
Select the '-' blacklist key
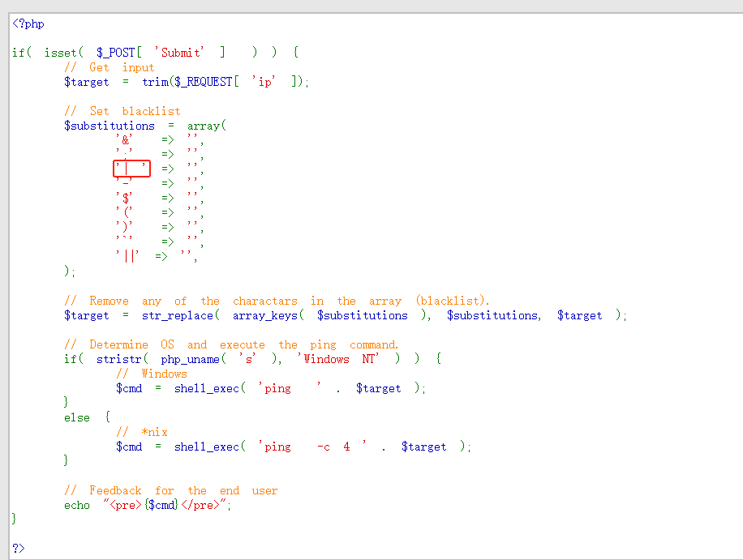pos(125,182)
